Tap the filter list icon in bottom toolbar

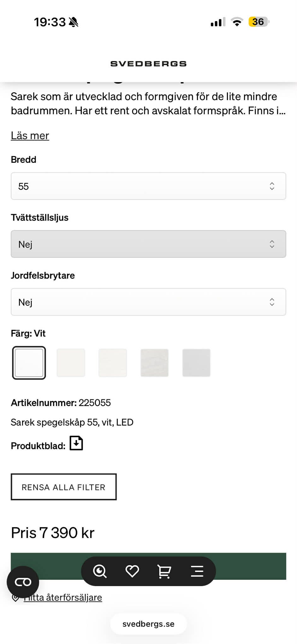tap(197, 571)
